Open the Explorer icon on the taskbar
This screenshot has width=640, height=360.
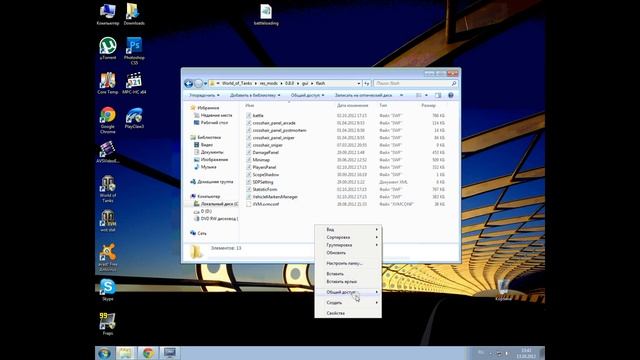pos(126,353)
